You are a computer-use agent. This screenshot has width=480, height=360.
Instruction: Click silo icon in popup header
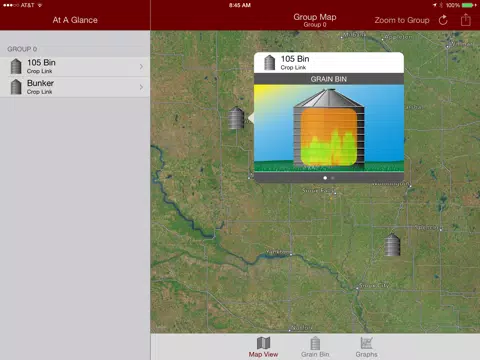pos(269,62)
